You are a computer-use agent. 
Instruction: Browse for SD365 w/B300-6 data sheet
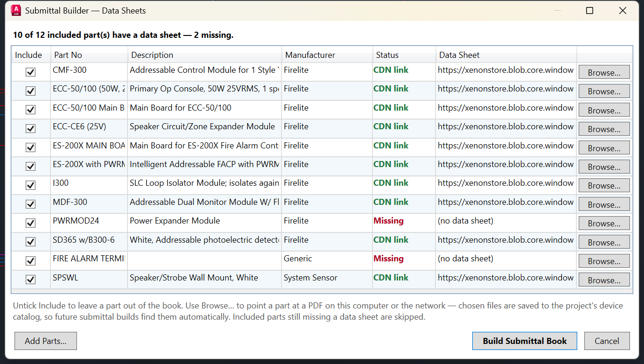(x=604, y=242)
